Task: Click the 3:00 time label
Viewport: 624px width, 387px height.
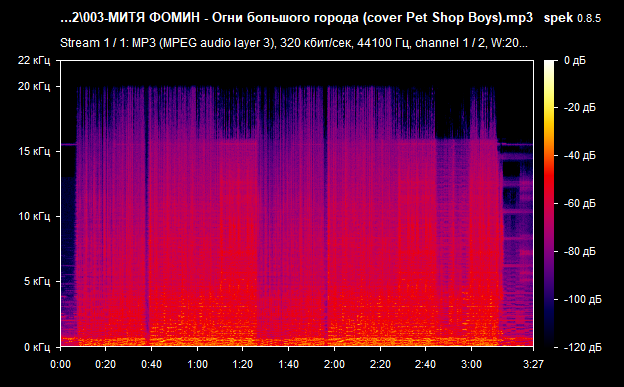Action: (x=471, y=364)
